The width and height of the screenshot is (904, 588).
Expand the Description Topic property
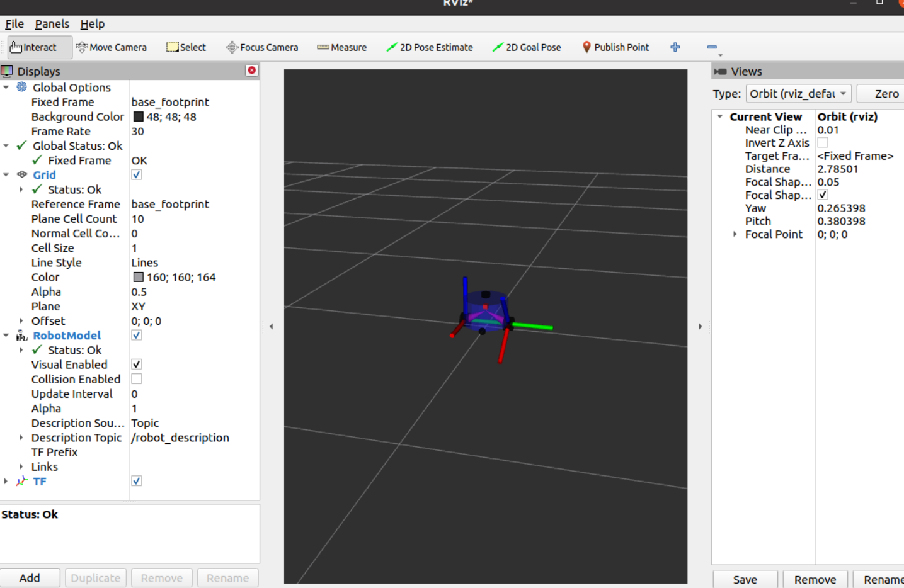(x=21, y=437)
